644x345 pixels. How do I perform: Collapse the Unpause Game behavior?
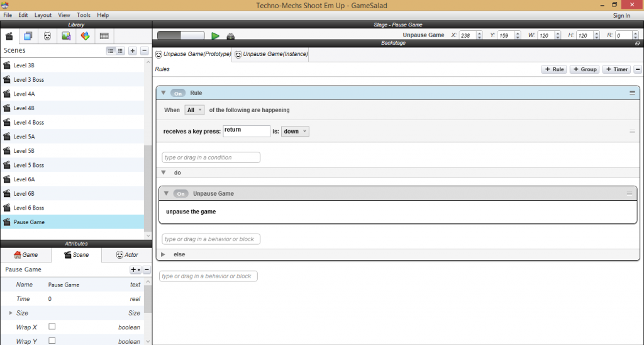(x=166, y=193)
